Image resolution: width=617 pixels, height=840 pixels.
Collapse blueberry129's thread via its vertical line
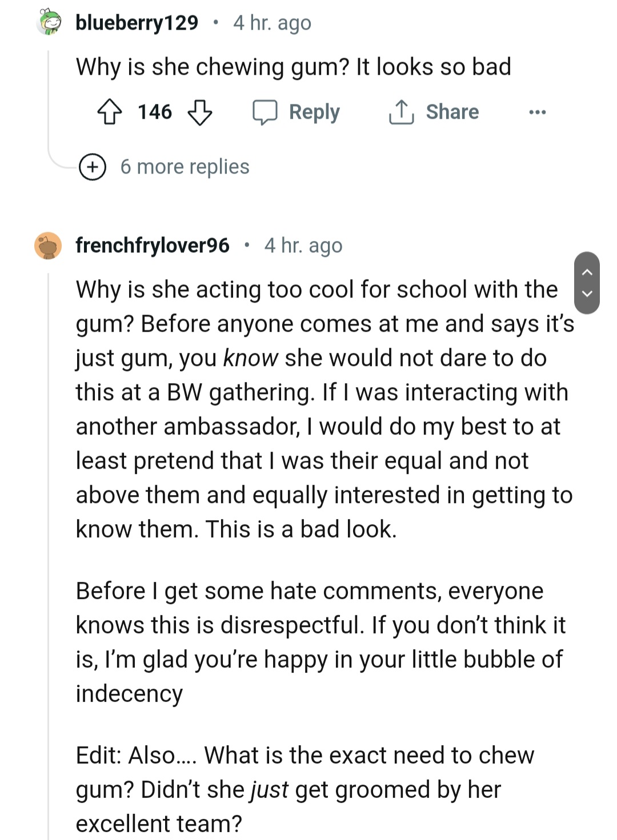49,103
